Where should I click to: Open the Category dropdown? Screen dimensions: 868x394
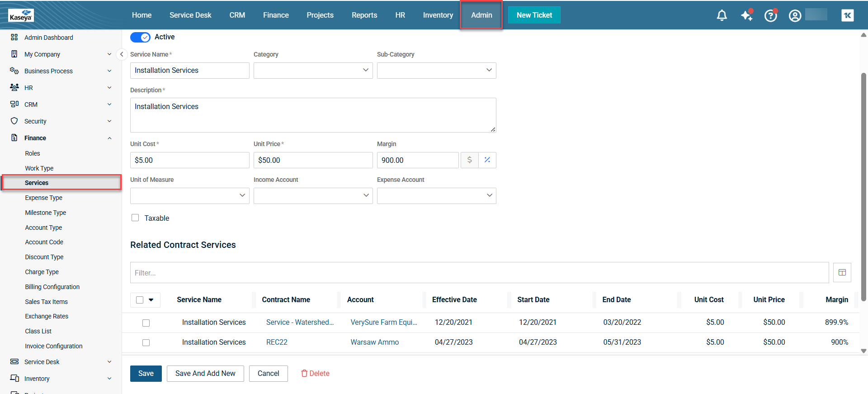click(313, 71)
